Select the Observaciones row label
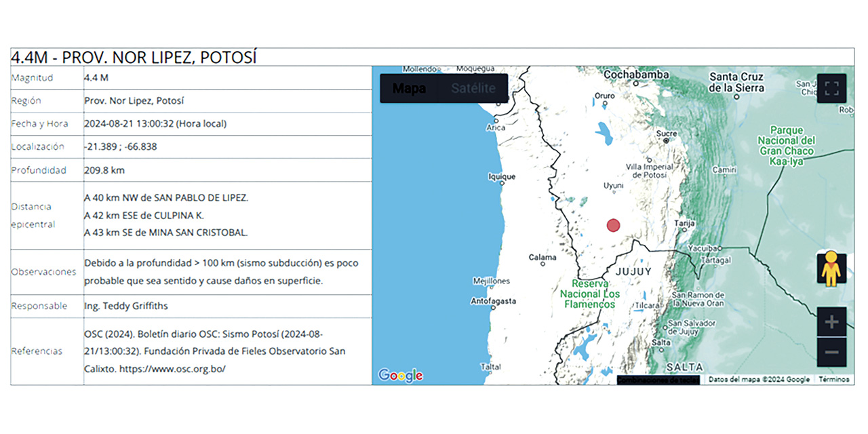868x434 pixels. pyautogui.click(x=43, y=272)
